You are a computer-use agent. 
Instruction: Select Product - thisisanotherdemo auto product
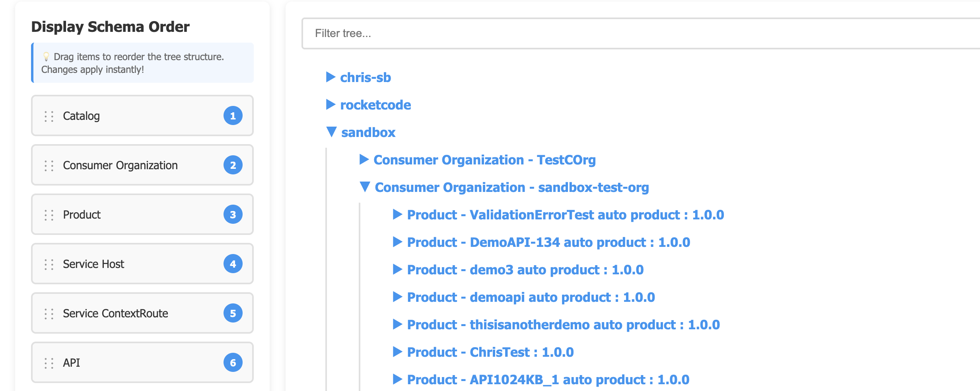[x=563, y=325]
